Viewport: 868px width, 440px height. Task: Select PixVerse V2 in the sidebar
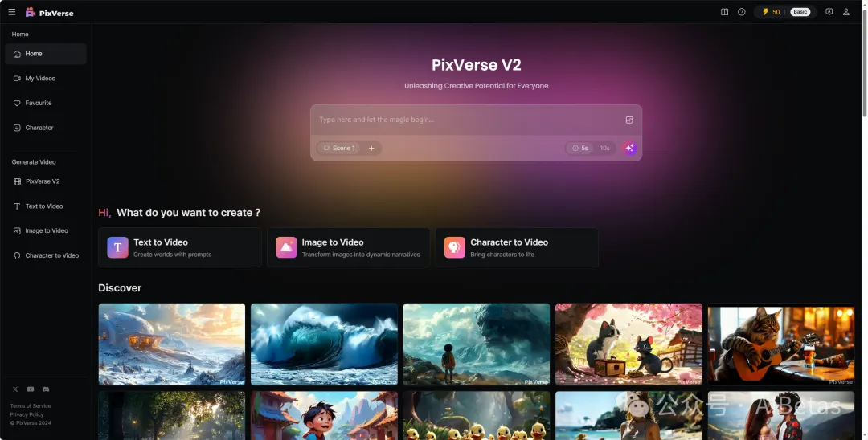pos(46,181)
